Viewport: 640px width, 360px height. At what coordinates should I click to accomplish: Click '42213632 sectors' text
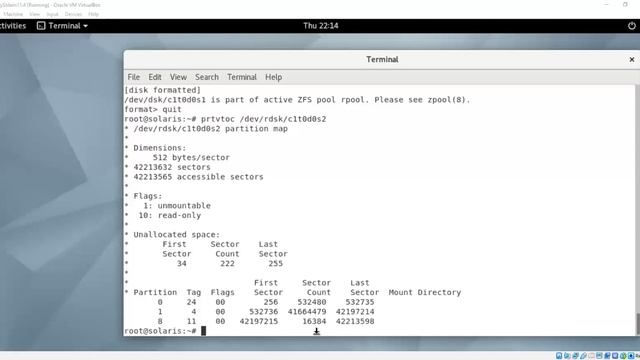click(x=172, y=167)
